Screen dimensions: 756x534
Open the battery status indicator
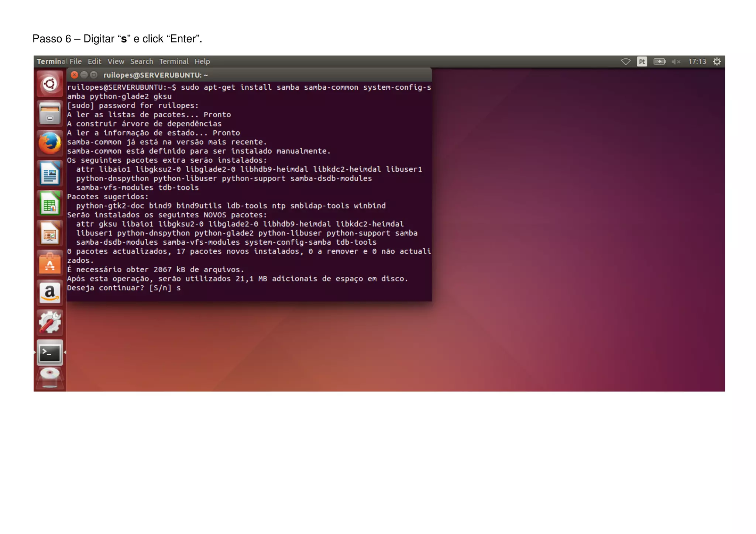point(659,62)
